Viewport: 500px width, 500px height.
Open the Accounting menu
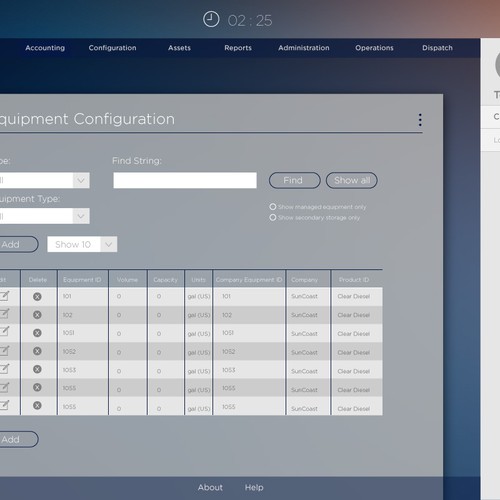(x=45, y=48)
